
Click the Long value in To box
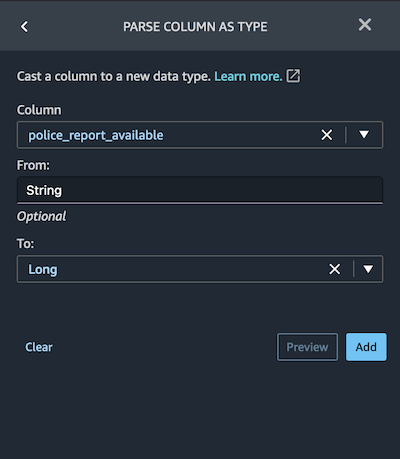pyautogui.click(x=43, y=269)
